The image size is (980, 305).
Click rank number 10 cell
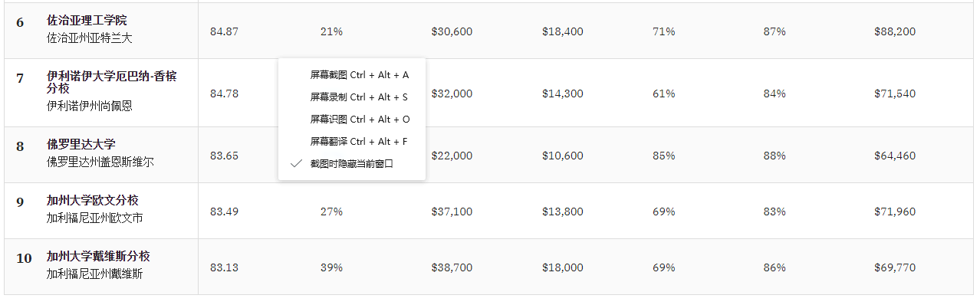point(24,258)
